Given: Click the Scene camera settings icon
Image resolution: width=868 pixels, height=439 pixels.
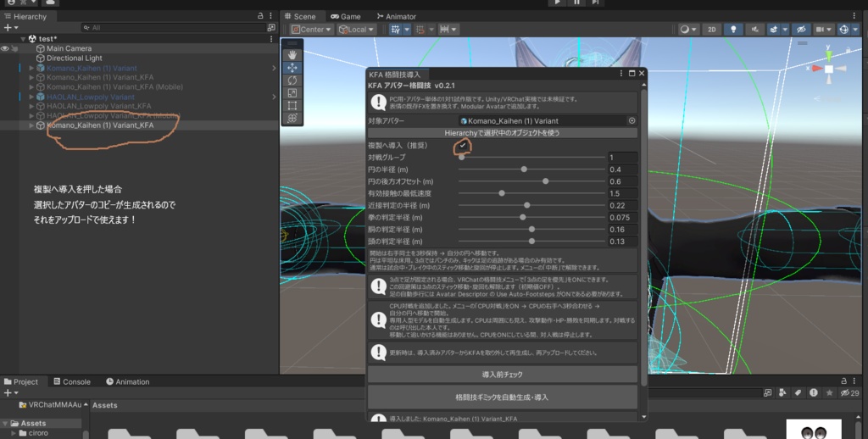Looking at the screenshot, I should pos(821,30).
